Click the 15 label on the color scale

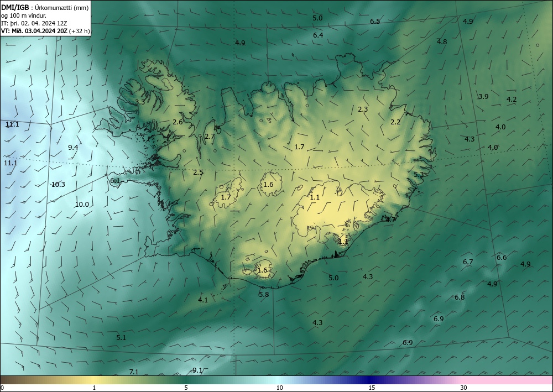372,388
